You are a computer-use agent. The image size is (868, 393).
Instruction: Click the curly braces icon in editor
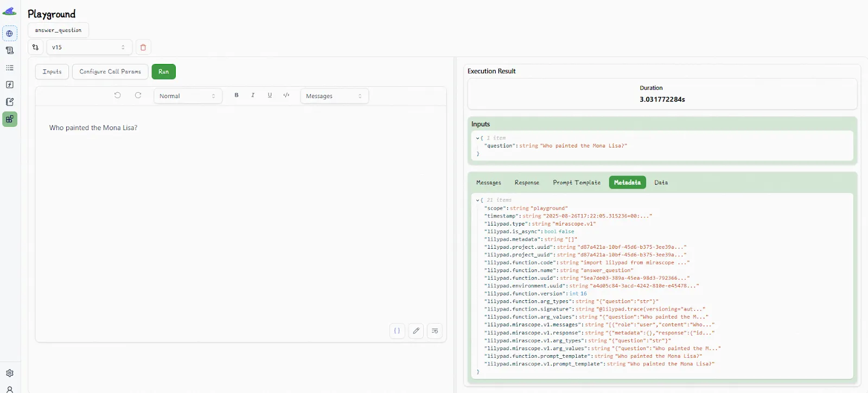397,331
